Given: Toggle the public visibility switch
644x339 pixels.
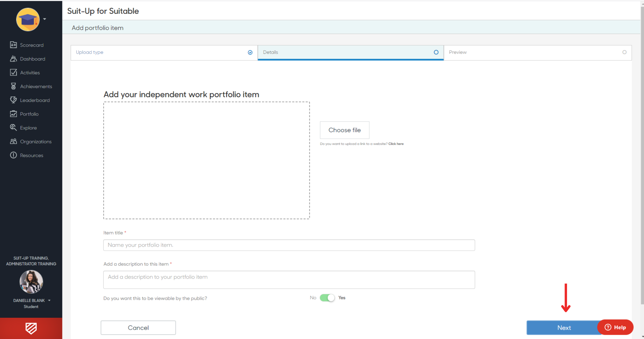Looking at the screenshot, I should click(x=327, y=298).
